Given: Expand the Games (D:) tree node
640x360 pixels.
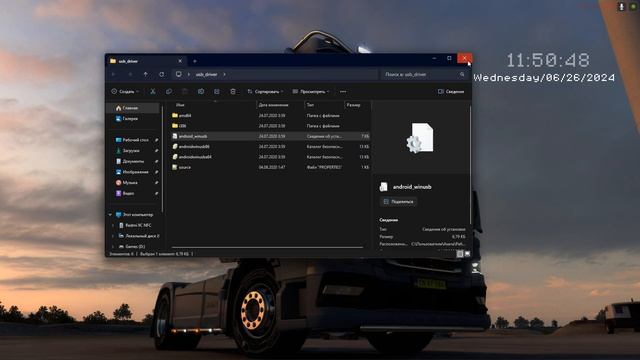Looking at the screenshot, I should click(113, 246).
